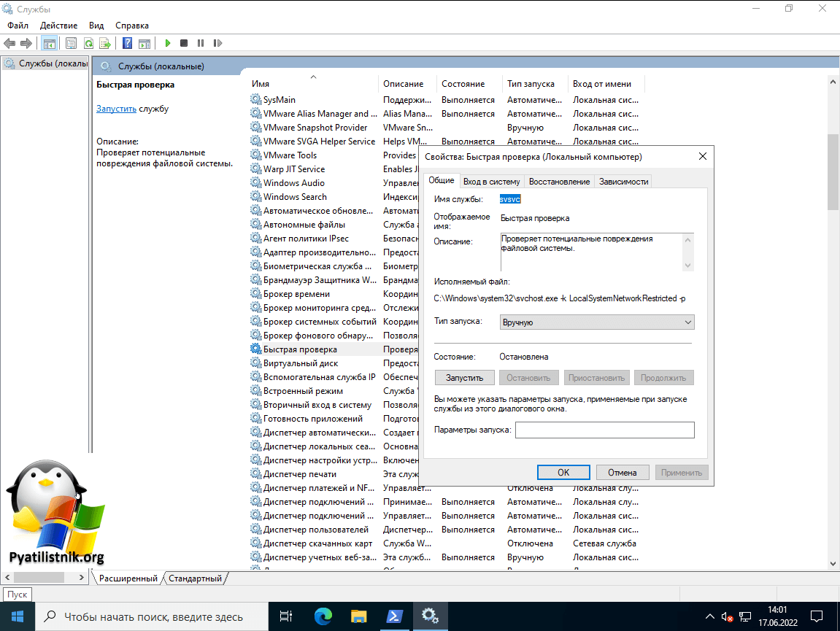
Task: Click the Stop Service square toolbar icon
Action: tap(184, 44)
